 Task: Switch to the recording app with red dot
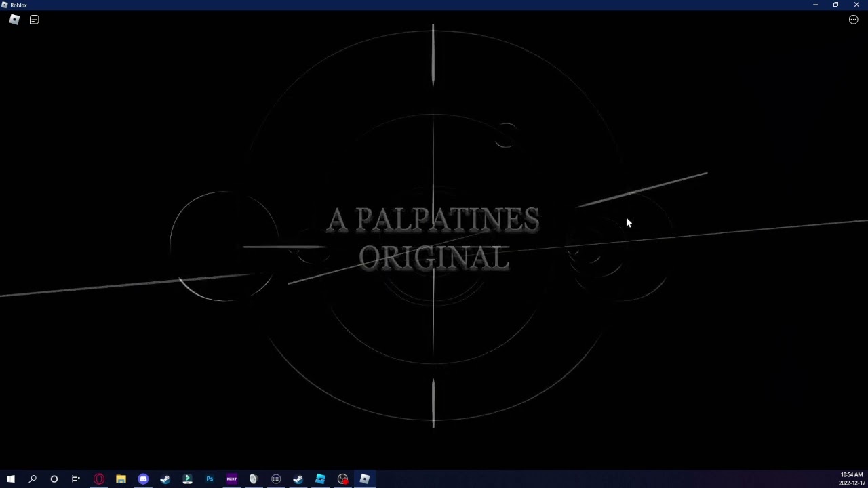coord(342,479)
